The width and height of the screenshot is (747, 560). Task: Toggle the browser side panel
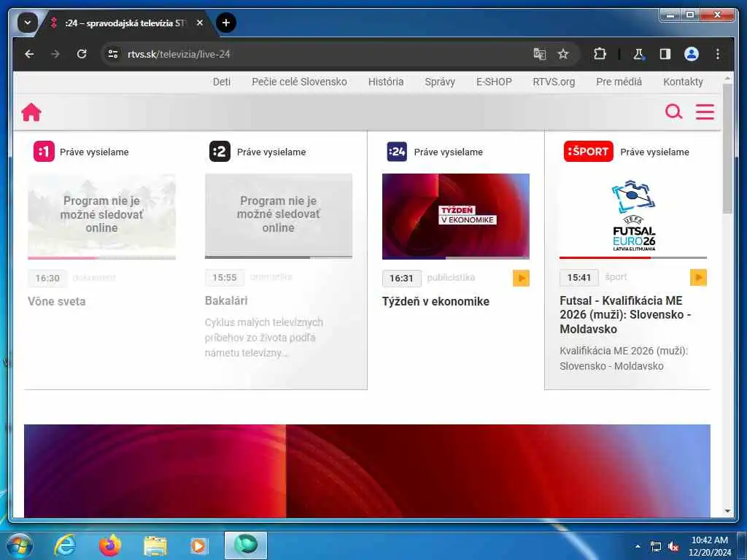(665, 54)
